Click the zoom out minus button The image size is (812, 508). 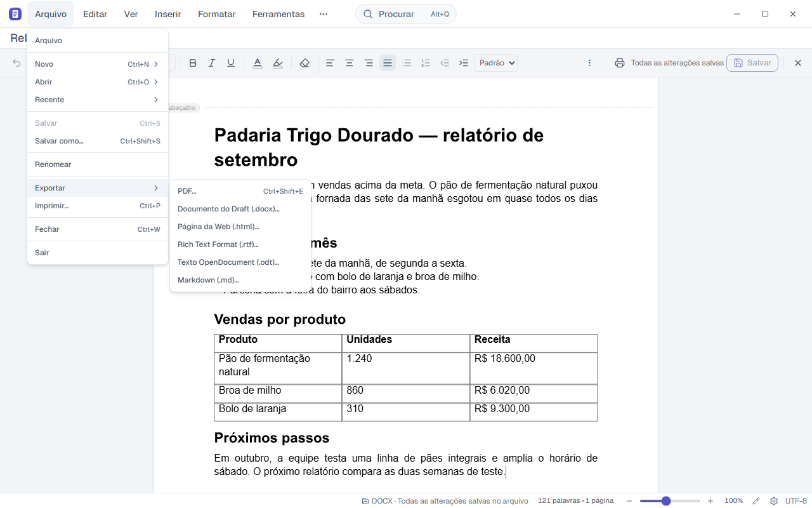click(x=629, y=501)
